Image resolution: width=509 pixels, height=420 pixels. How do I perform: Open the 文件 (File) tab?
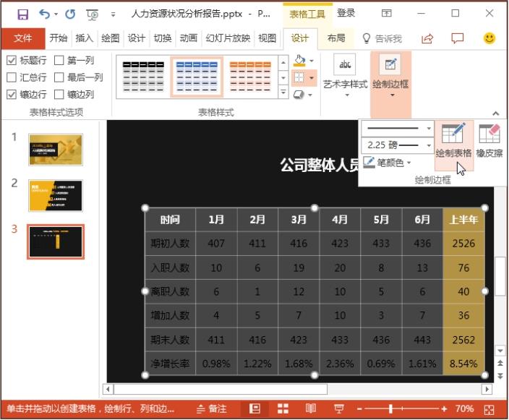point(23,38)
